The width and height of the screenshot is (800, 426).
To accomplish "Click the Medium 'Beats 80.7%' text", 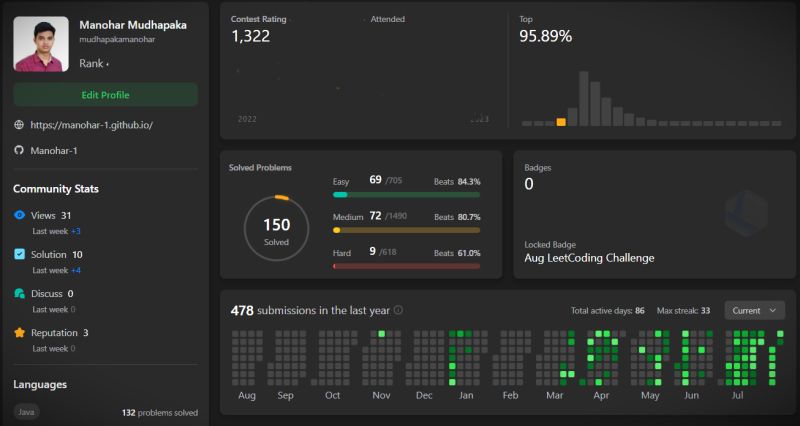I will (457, 217).
